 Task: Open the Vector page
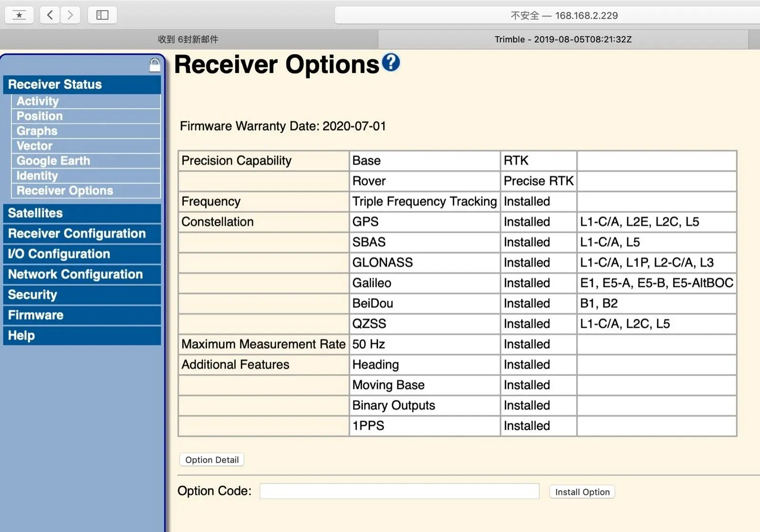pyautogui.click(x=85, y=146)
